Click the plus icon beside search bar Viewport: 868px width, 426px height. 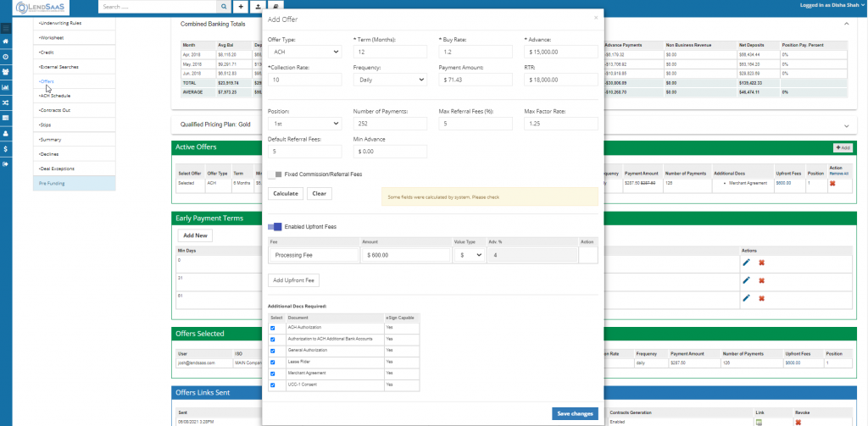241,6
